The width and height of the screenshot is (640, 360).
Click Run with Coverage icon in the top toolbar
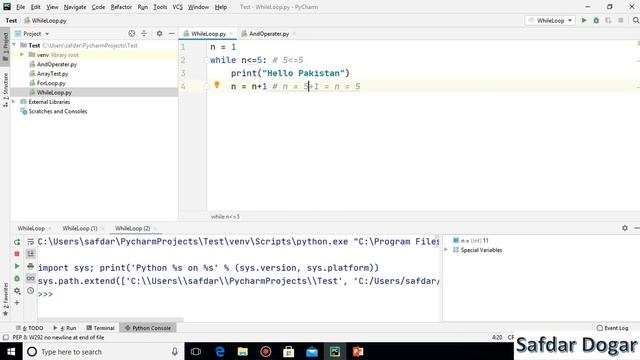[x=609, y=20]
